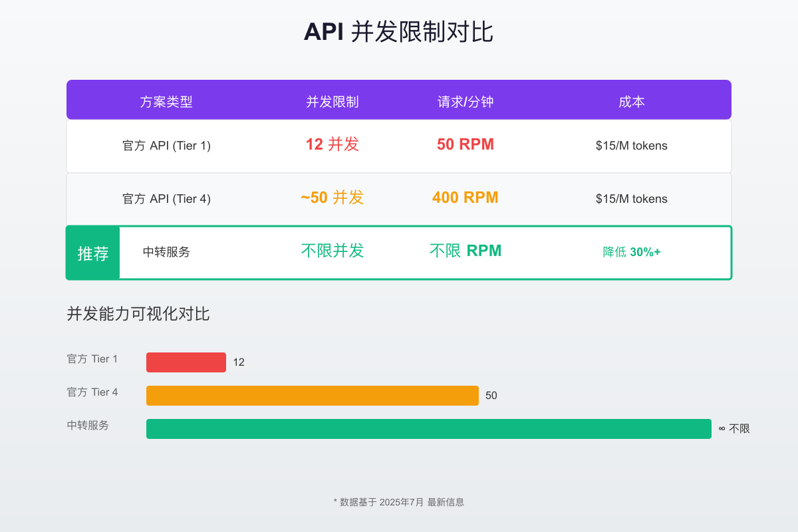
Task: Click the 降低 30%+ cost value
Action: point(631,252)
